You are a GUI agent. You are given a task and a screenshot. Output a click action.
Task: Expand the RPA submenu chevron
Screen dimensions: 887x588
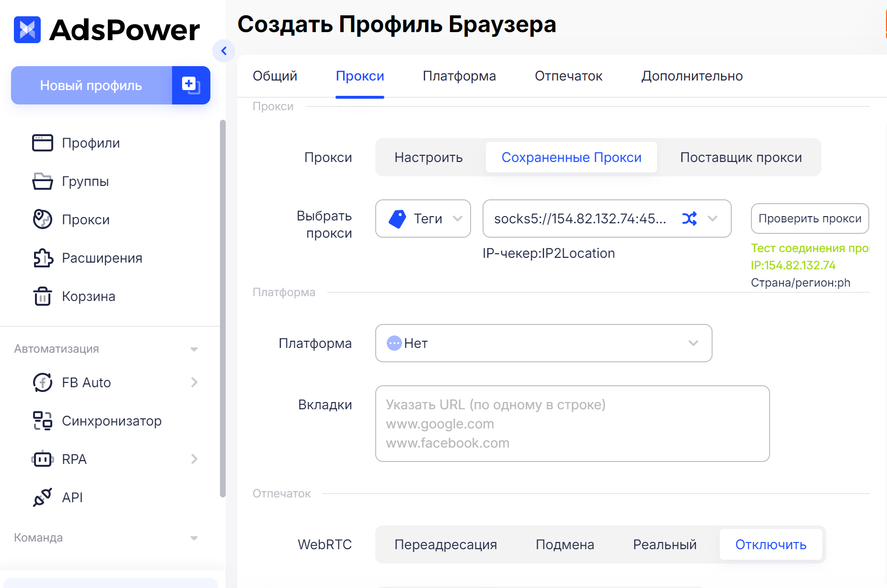[194, 459]
